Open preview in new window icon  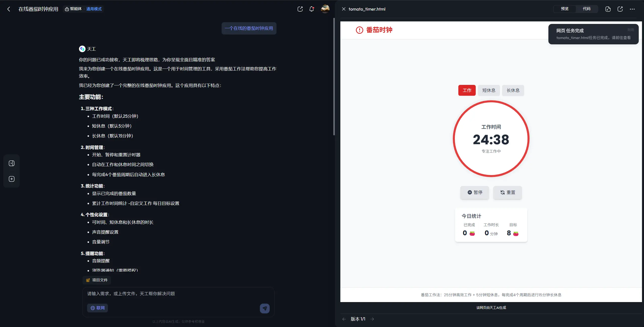tap(620, 9)
